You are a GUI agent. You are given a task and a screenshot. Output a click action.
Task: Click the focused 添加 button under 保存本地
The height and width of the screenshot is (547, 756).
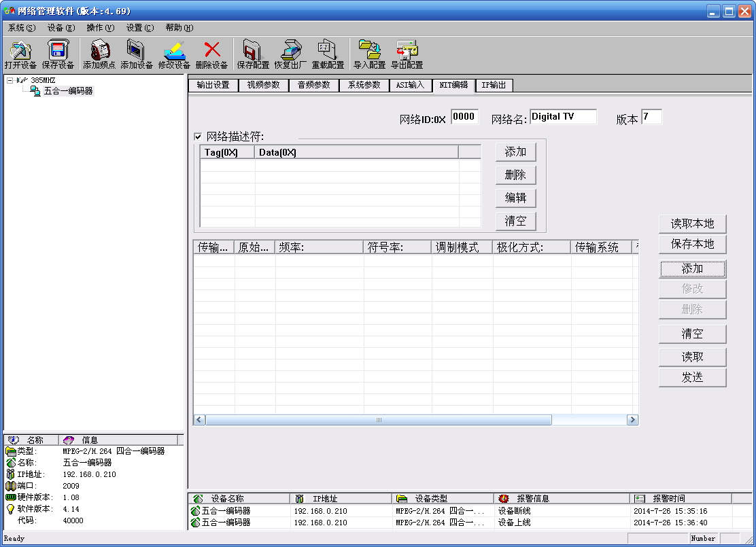tap(692, 269)
